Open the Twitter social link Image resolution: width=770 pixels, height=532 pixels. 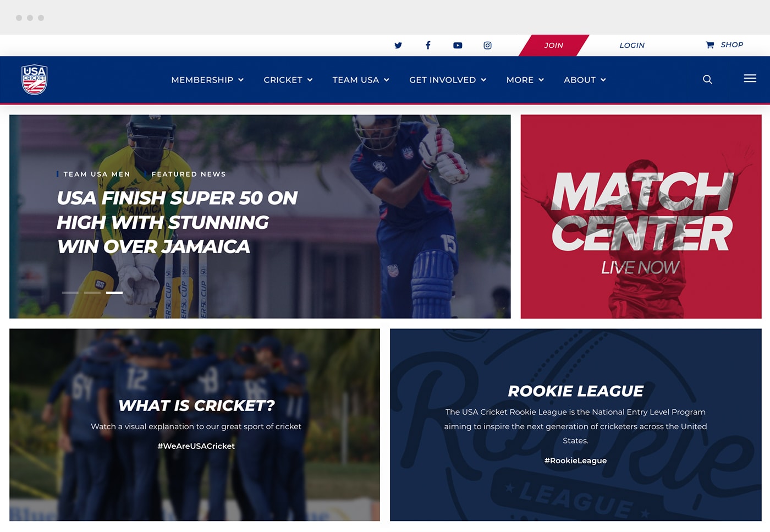coord(398,45)
